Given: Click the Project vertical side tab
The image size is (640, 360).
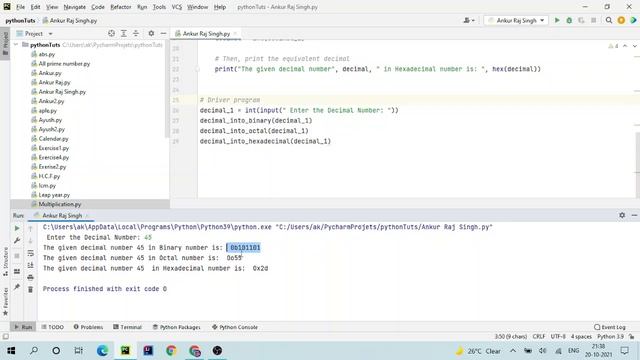Looking at the screenshot, I should click(5, 44).
